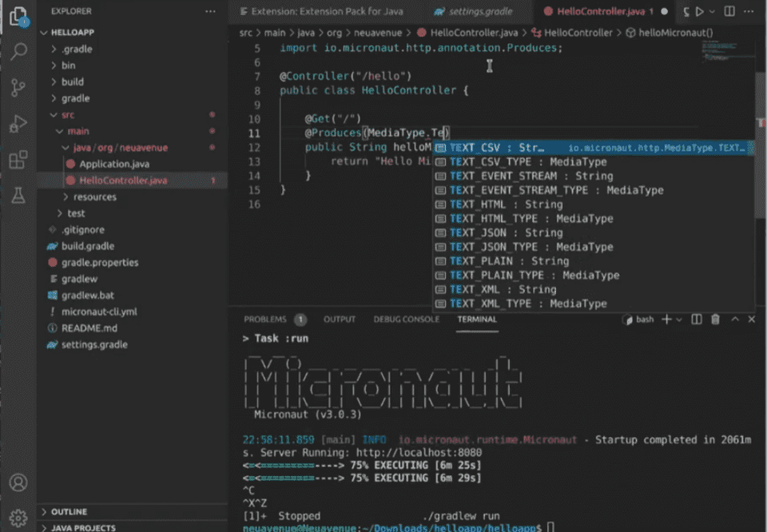Choose TEXT_EVENT_STREAM : String suggestion
767x532 pixels.
594,176
